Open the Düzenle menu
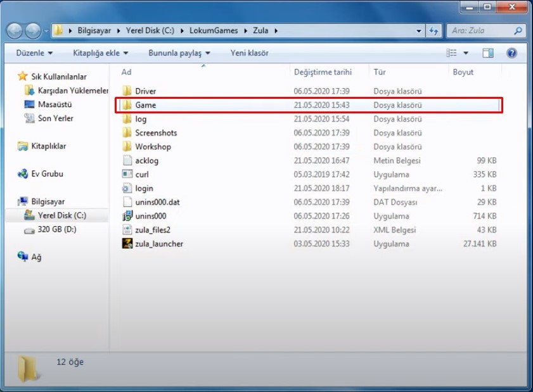Screen dimensions: 533x392 click(x=34, y=53)
